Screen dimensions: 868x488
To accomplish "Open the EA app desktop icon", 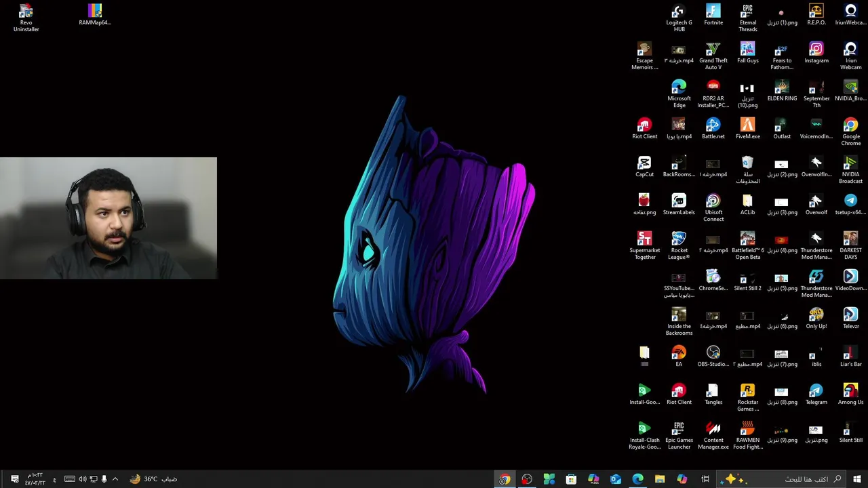I will point(679,357).
